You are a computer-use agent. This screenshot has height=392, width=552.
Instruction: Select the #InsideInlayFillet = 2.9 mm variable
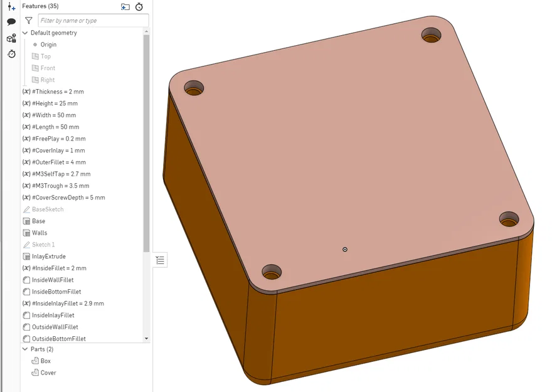coord(63,304)
